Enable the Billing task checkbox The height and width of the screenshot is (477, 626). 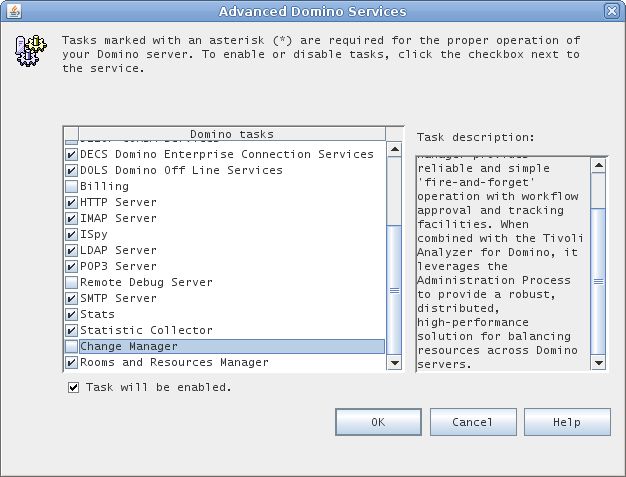point(71,186)
